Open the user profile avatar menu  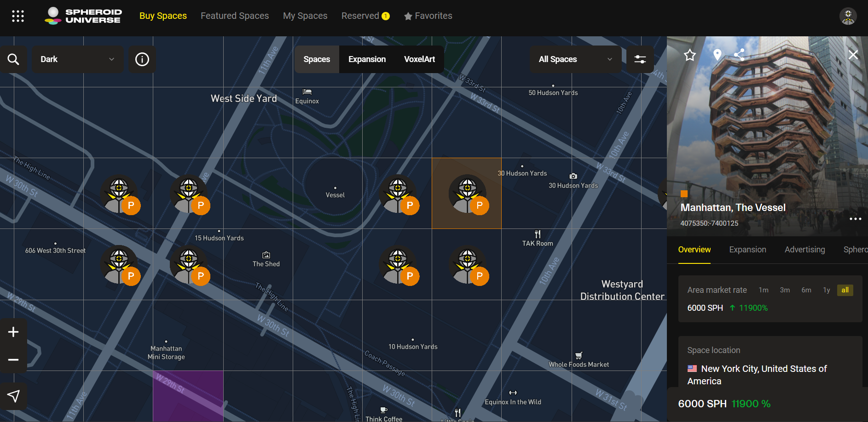(848, 16)
